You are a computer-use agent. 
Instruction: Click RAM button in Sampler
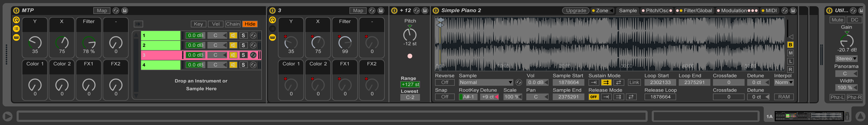pyautogui.click(x=784, y=97)
